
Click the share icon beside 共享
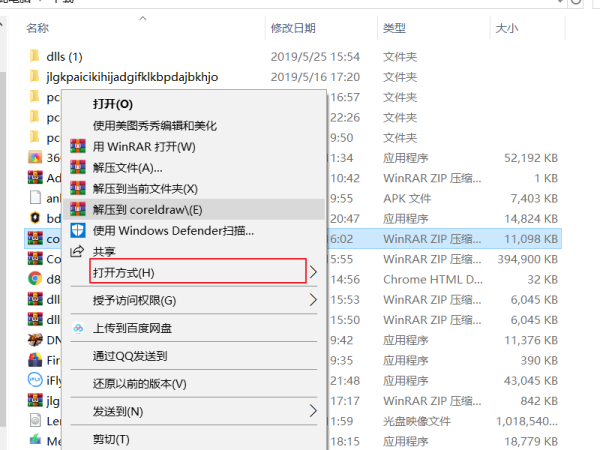pos(77,251)
